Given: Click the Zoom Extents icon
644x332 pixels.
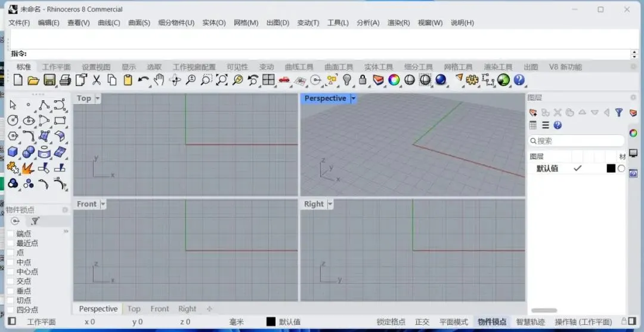Looking at the screenshot, I should 222,80.
